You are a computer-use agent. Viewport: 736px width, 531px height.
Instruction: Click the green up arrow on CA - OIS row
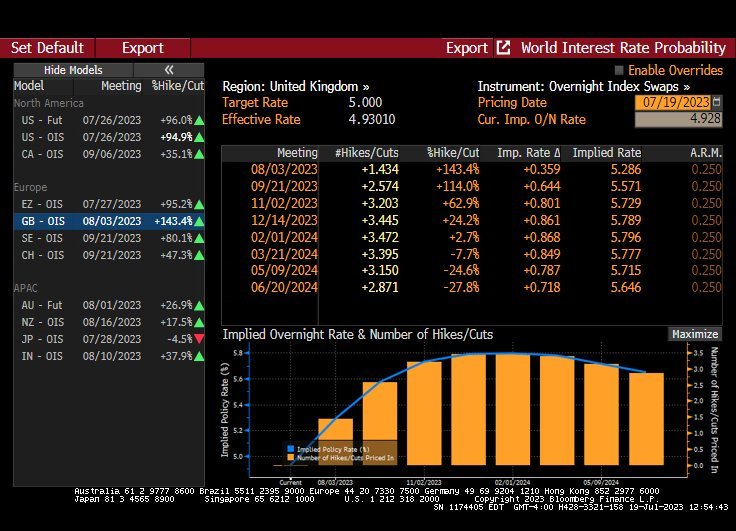(200, 154)
